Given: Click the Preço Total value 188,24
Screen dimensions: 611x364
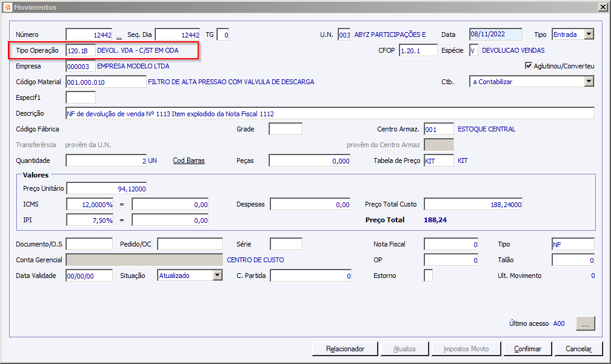Looking at the screenshot, I should click(x=435, y=220).
